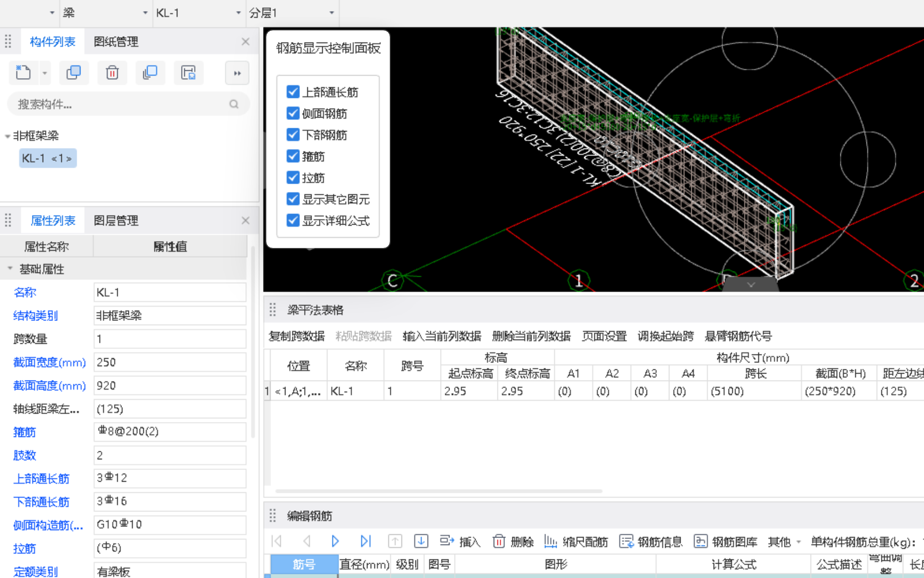Uncheck the 箍筋 display checkbox
The image size is (924, 578).
click(293, 156)
